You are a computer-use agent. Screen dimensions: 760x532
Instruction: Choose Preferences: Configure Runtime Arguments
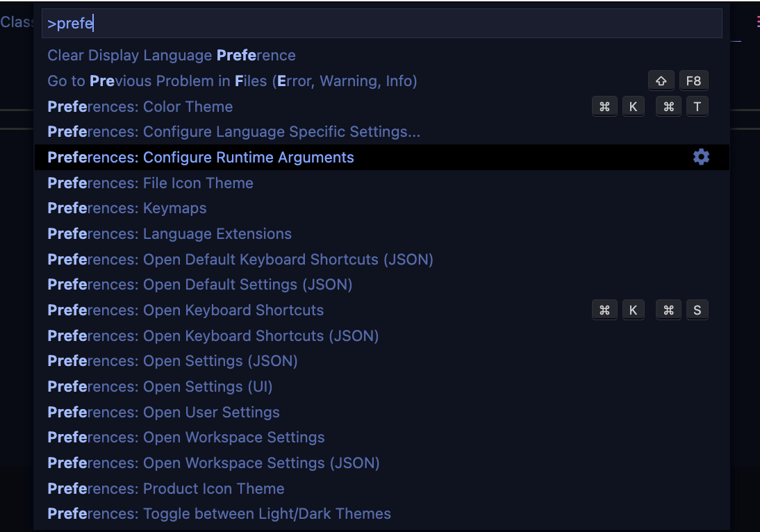coord(200,157)
